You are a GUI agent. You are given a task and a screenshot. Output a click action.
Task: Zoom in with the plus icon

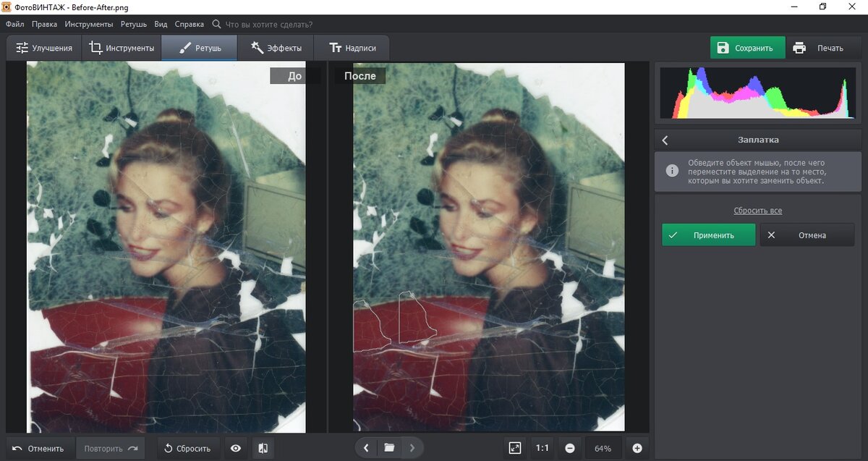[637, 448]
